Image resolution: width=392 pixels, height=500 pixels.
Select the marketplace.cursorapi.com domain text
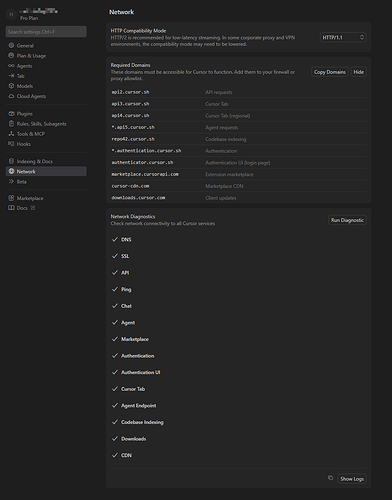coord(145,174)
